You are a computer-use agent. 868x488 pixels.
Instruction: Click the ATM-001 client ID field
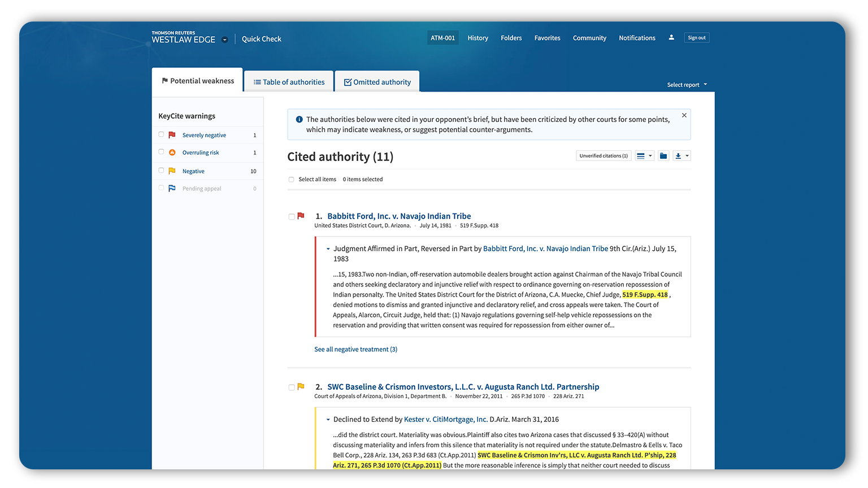pyautogui.click(x=442, y=38)
